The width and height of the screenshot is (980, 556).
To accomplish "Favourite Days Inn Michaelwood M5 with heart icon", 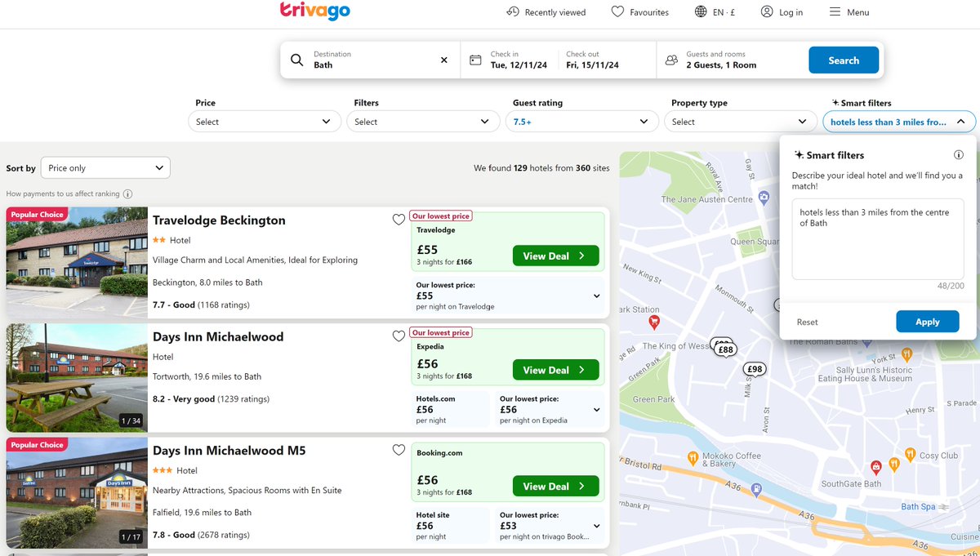I will pyautogui.click(x=399, y=450).
